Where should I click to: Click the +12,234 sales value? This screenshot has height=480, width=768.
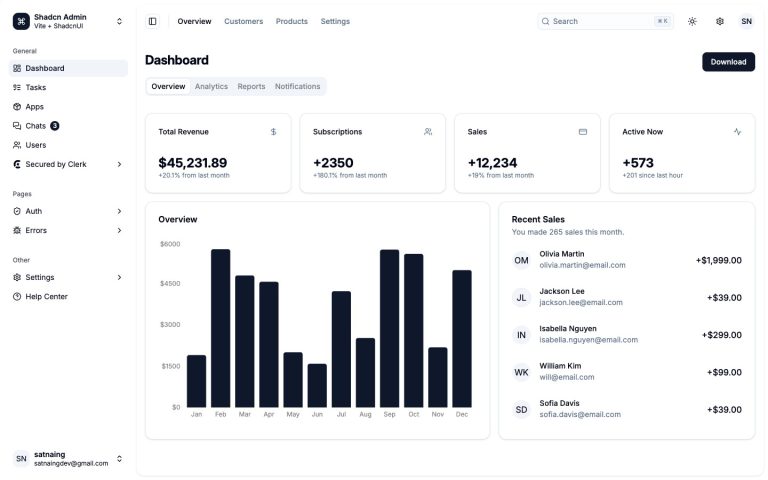(x=492, y=163)
